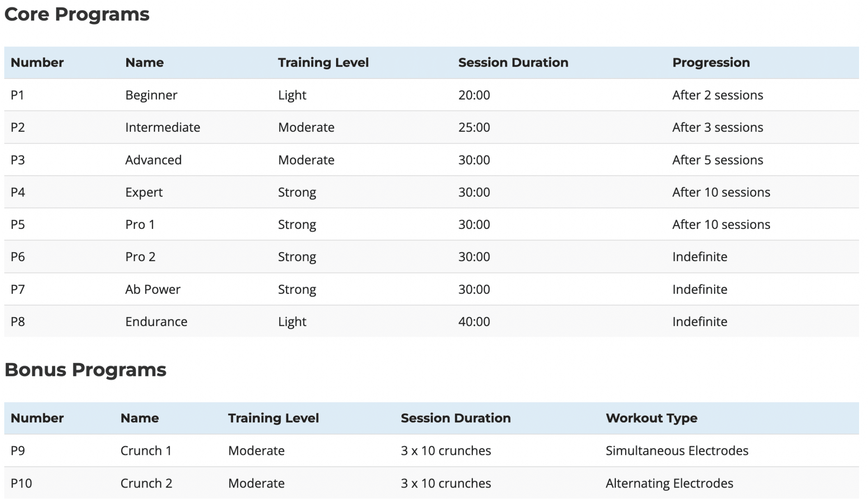Click the Intermediate program name
The image size is (868, 499).
[x=162, y=128]
